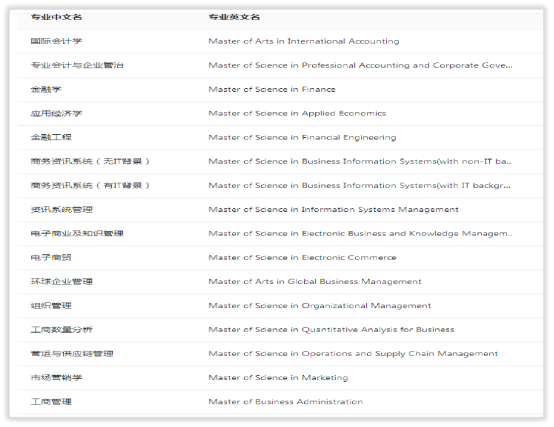Select Business Information Systems with non-IT background
The image size is (554, 427).
click(x=360, y=161)
